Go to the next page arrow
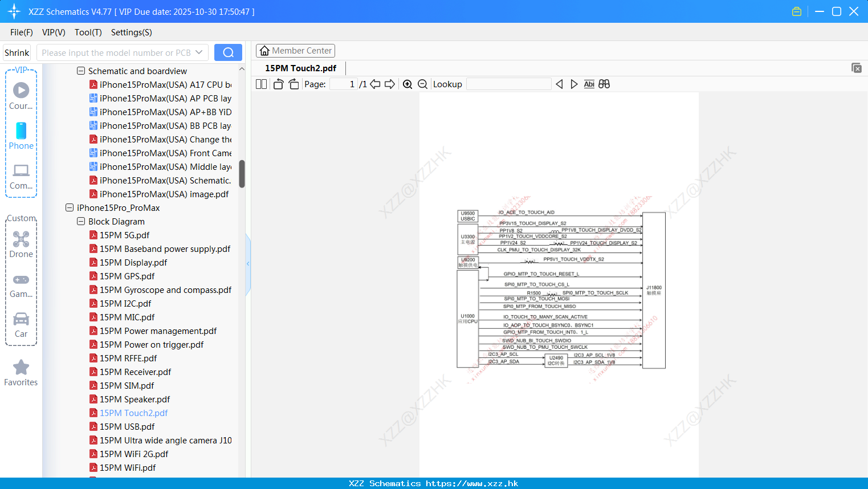The width and height of the screenshot is (868, 489). click(390, 84)
